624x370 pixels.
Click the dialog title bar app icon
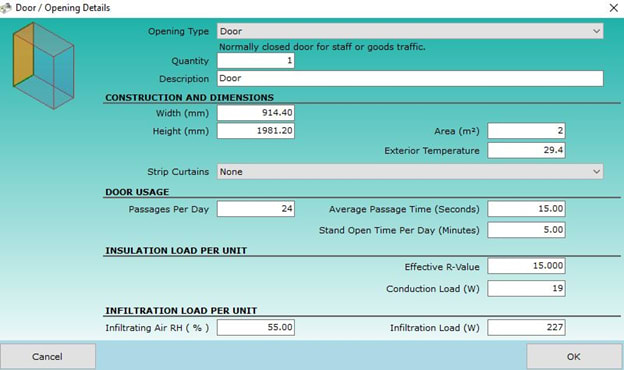[x=6, y=8]
